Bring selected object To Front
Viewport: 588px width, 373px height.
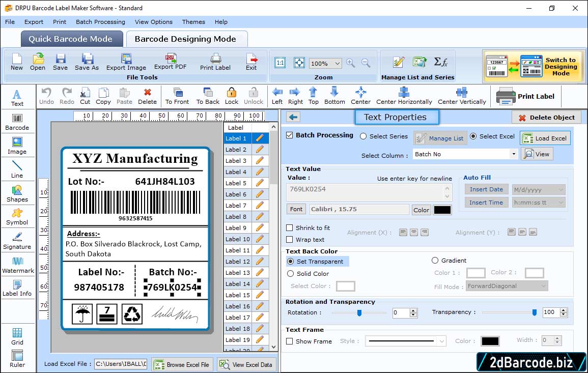[x=177, y=96]
